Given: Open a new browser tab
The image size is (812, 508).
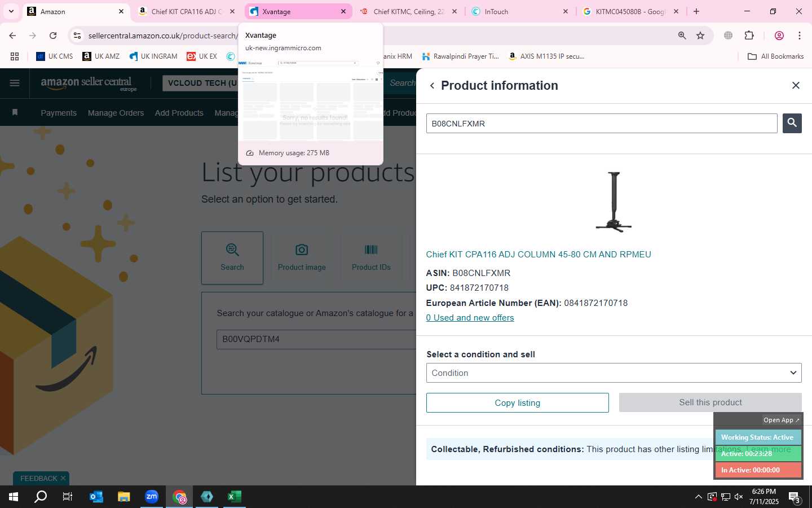Looking at the screenshot, I should [x=696, y=11].
